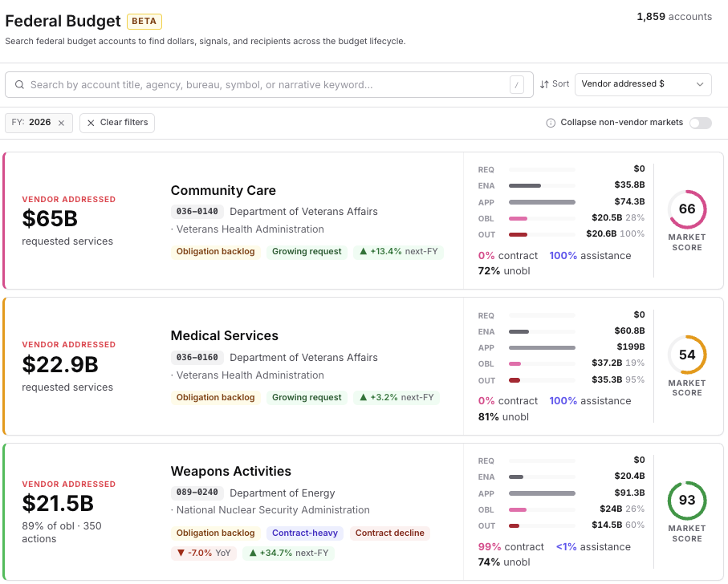Click National Nuclear Security Administration text
The image size is (728, 584).
(273, 510)
